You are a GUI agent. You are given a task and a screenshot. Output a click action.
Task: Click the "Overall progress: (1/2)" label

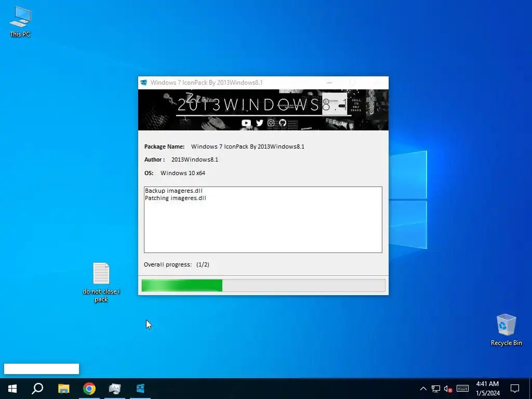[x=177, y=264]
